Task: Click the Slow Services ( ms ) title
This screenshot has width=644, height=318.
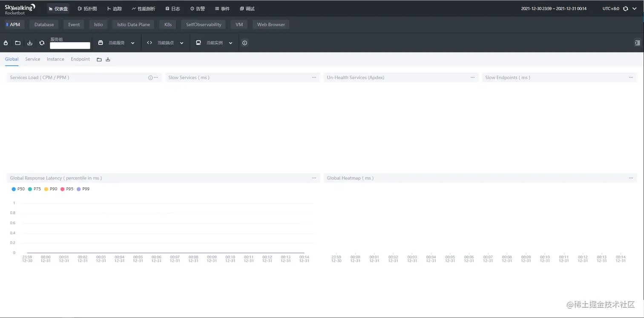Action: point(189,77)
